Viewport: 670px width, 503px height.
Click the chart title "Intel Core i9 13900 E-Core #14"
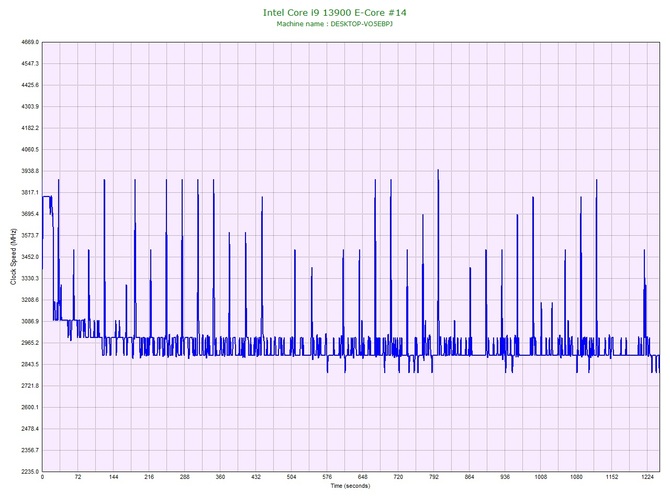point(335,12)
